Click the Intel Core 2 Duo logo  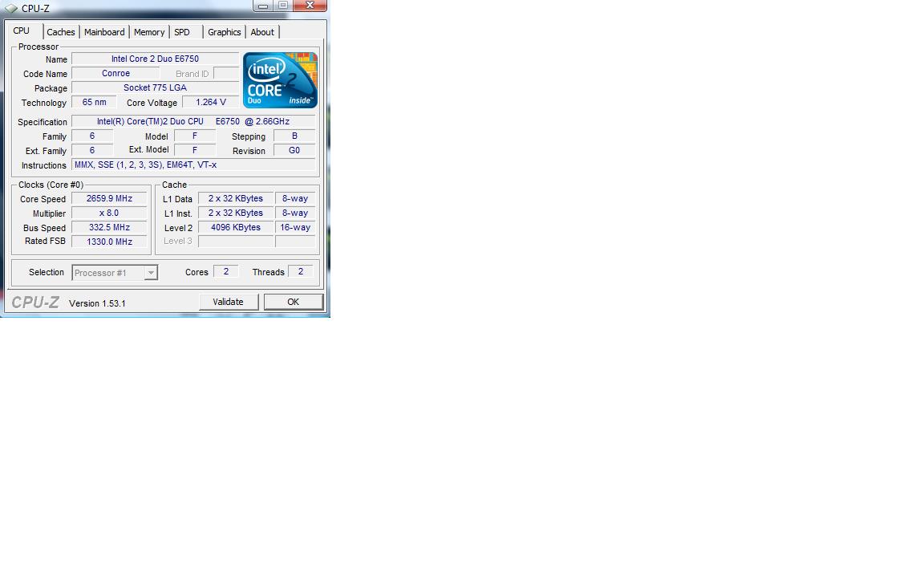[x=281, y=80]
